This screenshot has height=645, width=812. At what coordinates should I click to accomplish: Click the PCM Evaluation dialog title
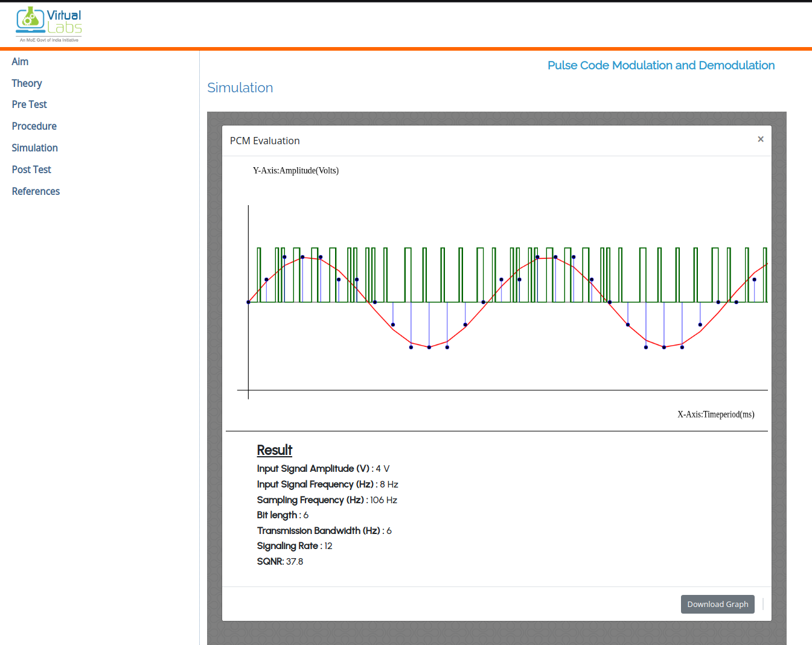(x=264, y=141)
